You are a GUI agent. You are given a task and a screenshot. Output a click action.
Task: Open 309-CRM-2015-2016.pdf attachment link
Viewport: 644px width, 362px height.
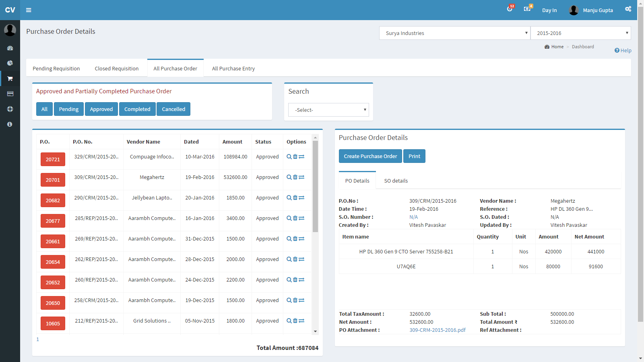438,330
